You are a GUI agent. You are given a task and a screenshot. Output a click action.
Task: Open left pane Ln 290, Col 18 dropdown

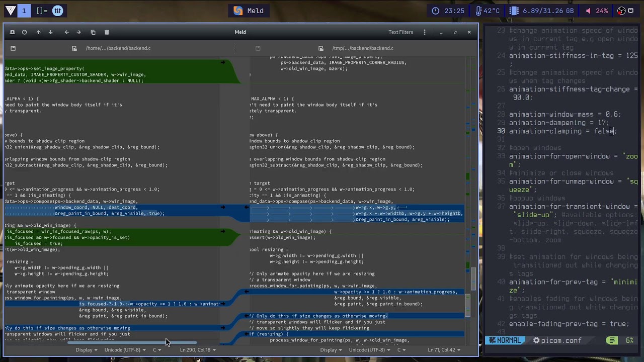tap(198, 350)
